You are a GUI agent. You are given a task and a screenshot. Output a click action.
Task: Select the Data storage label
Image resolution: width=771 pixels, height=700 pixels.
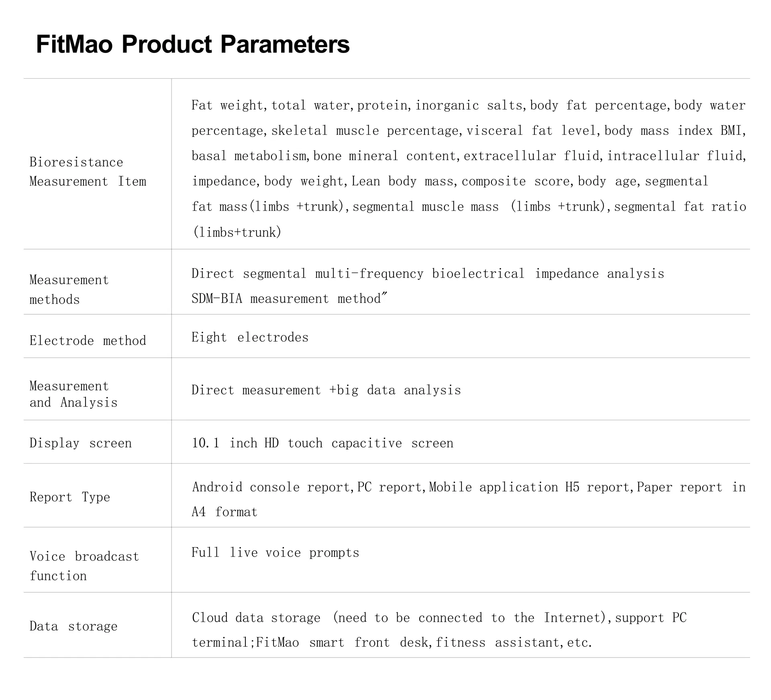73,626
